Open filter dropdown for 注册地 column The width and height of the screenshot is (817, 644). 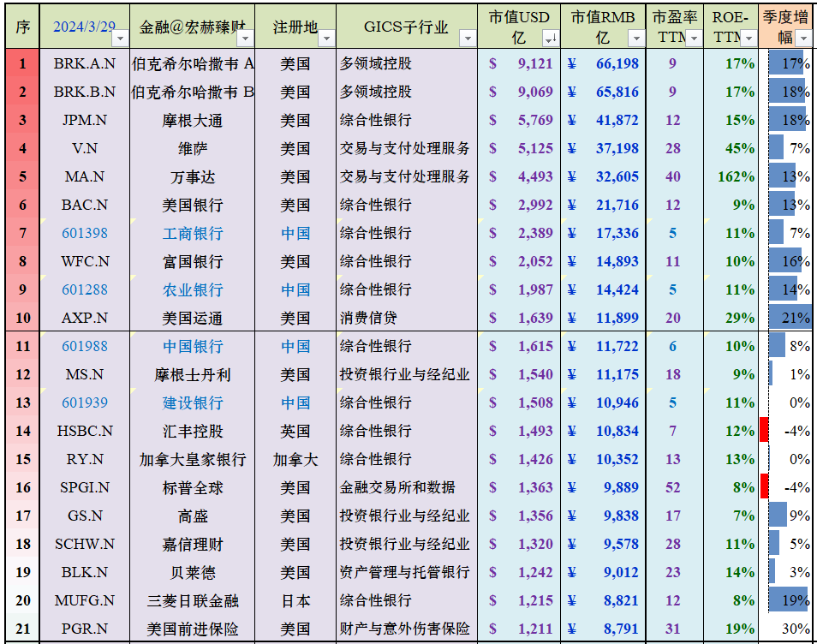coord(326,39)
